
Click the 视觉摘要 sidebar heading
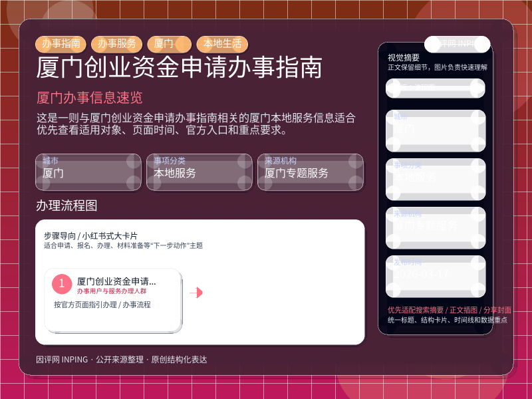click(404, 58)
